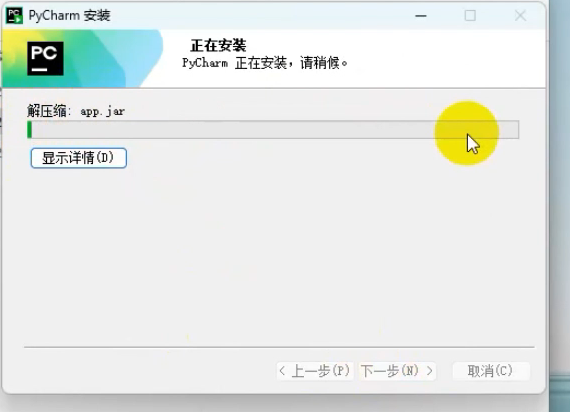Click the disabled maximize window button

click(x=470, y=16)
